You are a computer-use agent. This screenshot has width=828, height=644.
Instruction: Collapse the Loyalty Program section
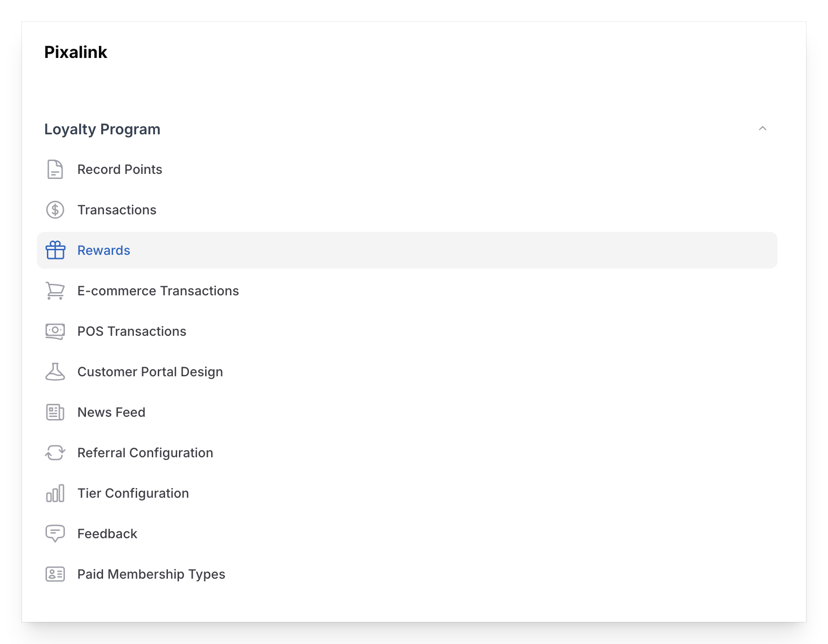763,129
